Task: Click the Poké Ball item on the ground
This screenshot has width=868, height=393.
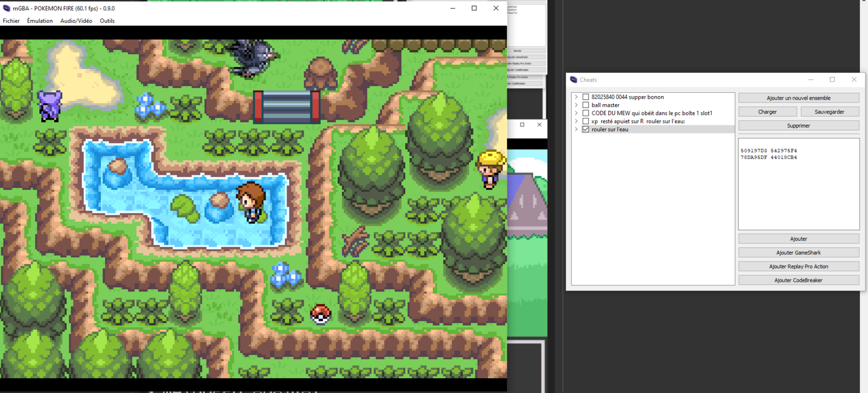Action: point(321,314)
